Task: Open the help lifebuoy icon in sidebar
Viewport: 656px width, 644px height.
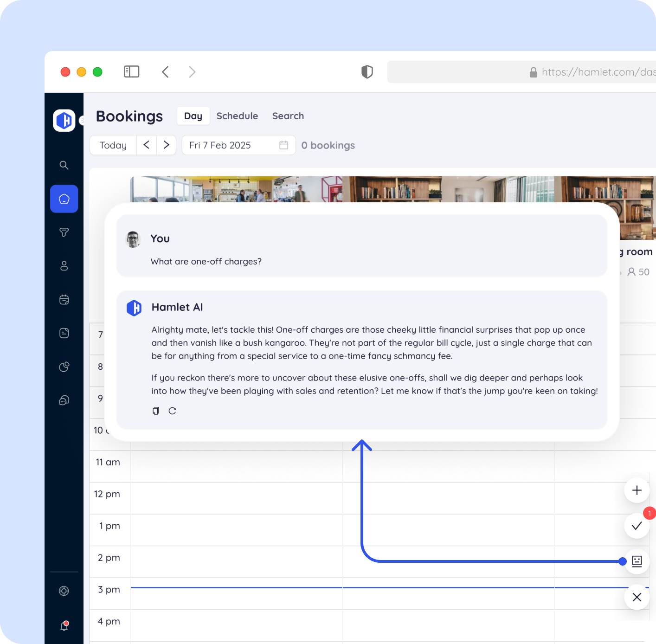Action: pyautogui.click(x=64, y=591)
